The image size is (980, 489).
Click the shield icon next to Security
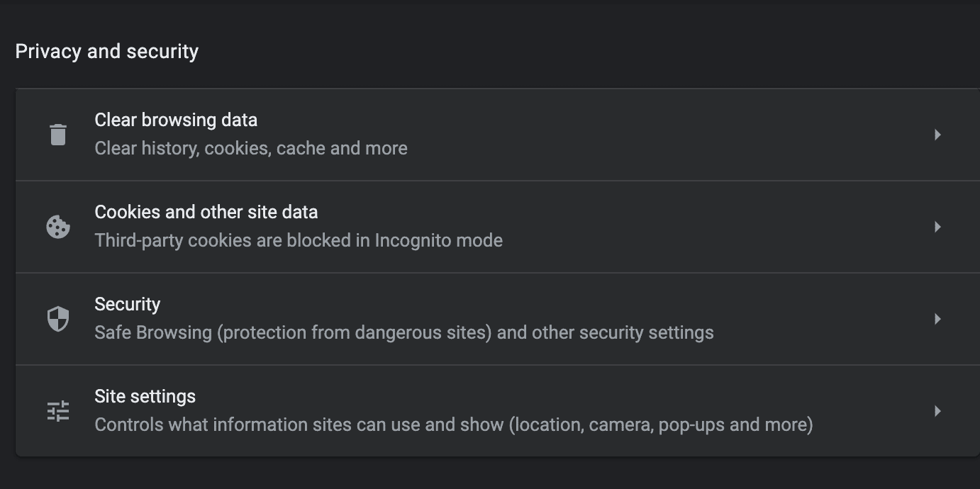pyautogui.click(x=57, y=318)
